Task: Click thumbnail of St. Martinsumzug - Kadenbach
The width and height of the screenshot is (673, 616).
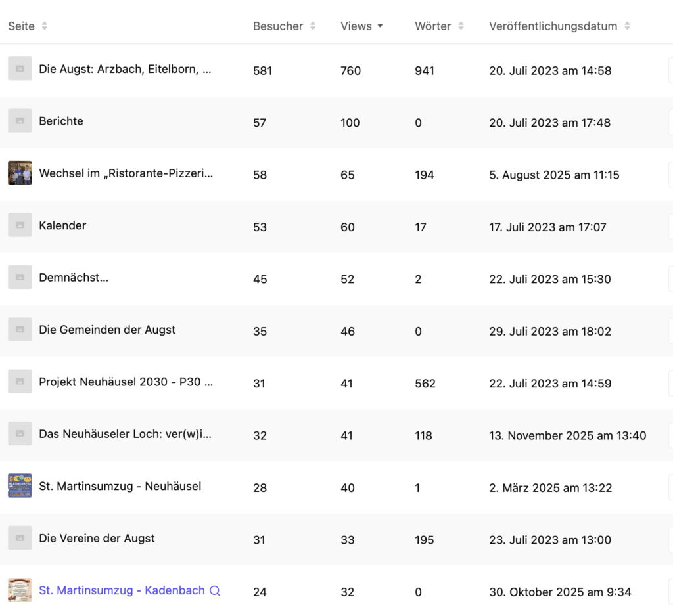Action: click(x=20, y=590)
